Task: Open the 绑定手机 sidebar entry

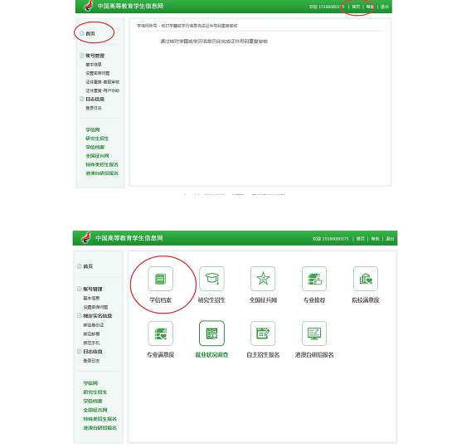Action: coord(91,343)
